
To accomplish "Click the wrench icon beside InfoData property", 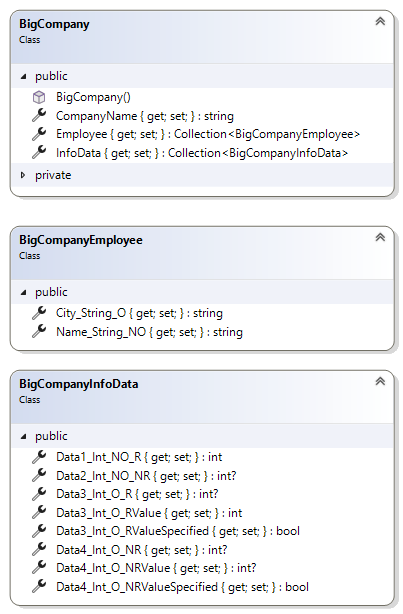I will (39, 152).
